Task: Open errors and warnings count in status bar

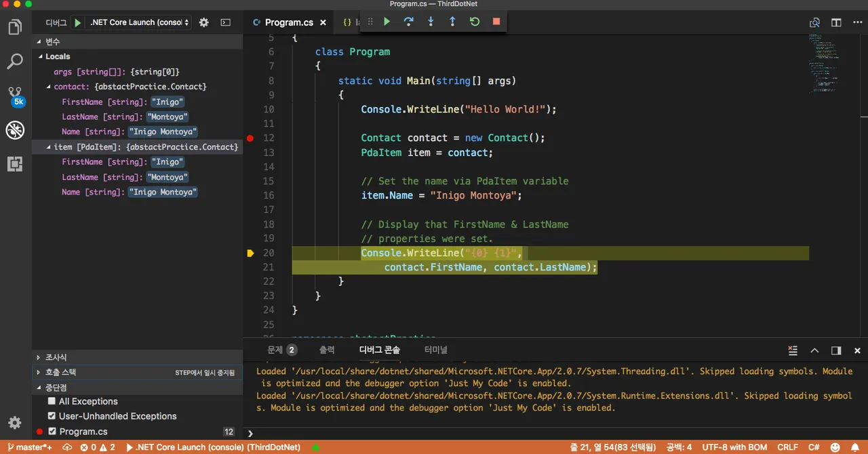Action: click(x=98, y=447)
